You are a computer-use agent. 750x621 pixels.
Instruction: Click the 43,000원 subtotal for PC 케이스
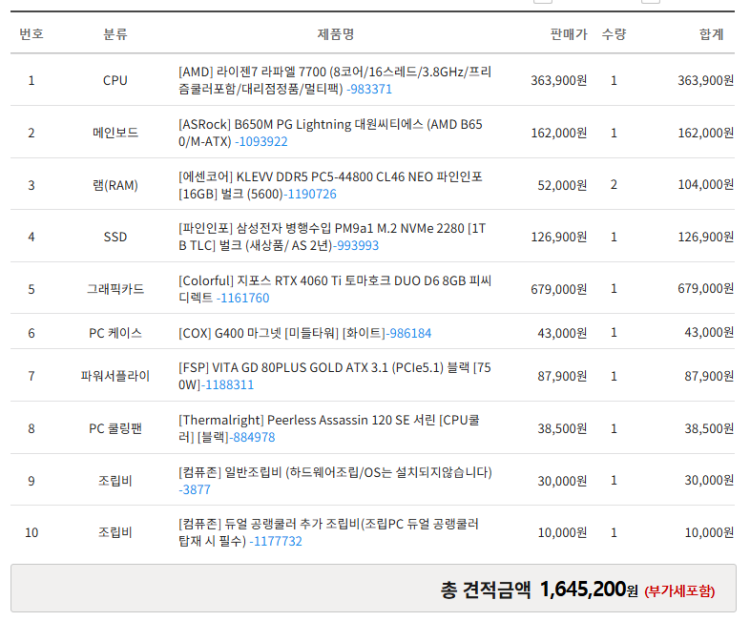tap(709, 333)
